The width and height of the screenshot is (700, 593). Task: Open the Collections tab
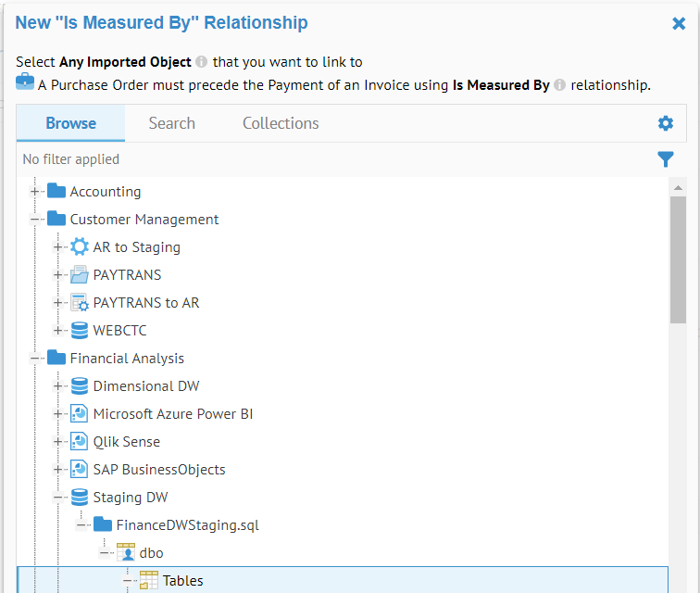(281, 123)
